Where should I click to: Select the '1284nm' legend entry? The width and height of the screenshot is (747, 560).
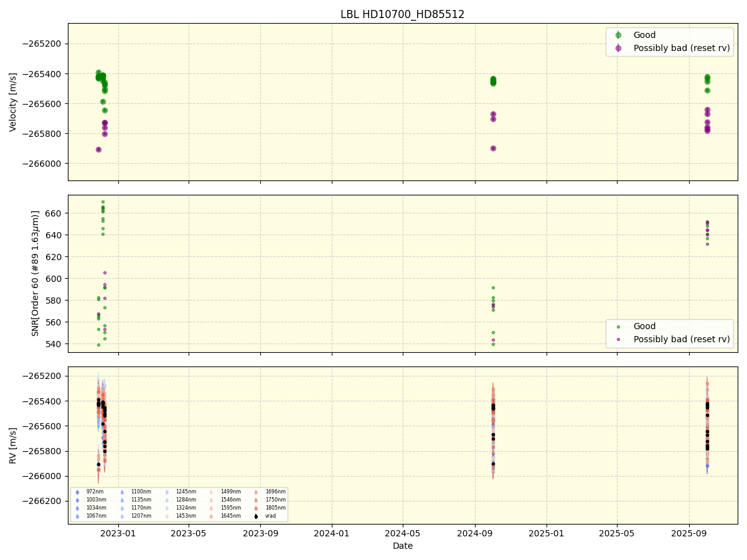[186, 500]
